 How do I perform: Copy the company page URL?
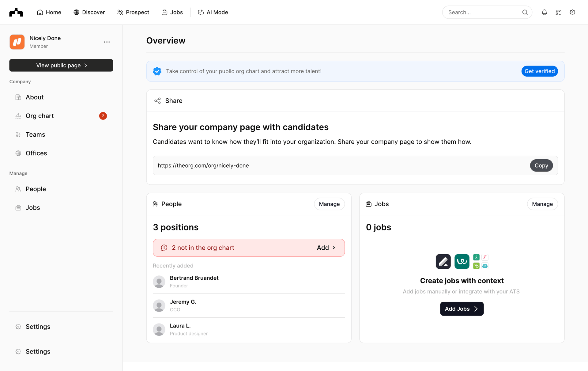click(541, 165)
